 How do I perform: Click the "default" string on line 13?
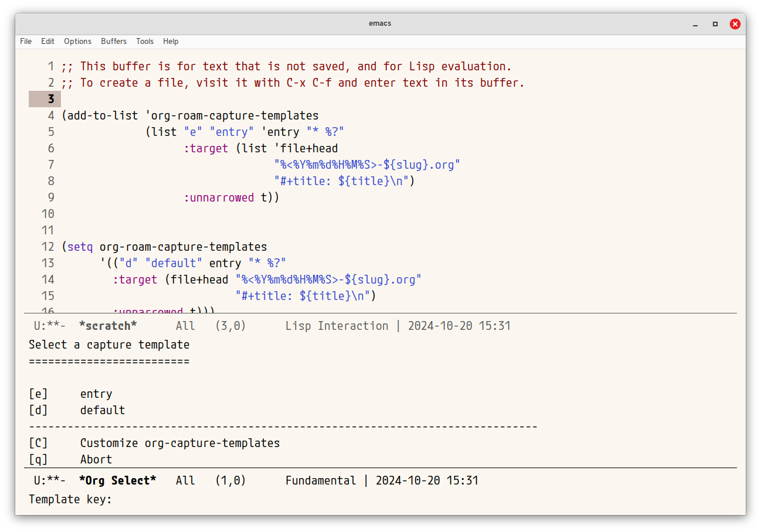pos(174,263)
